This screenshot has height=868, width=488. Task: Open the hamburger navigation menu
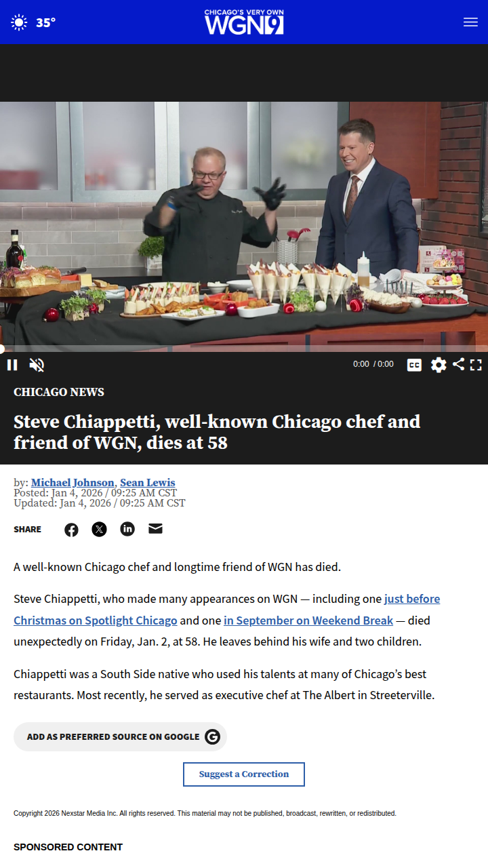470,22
